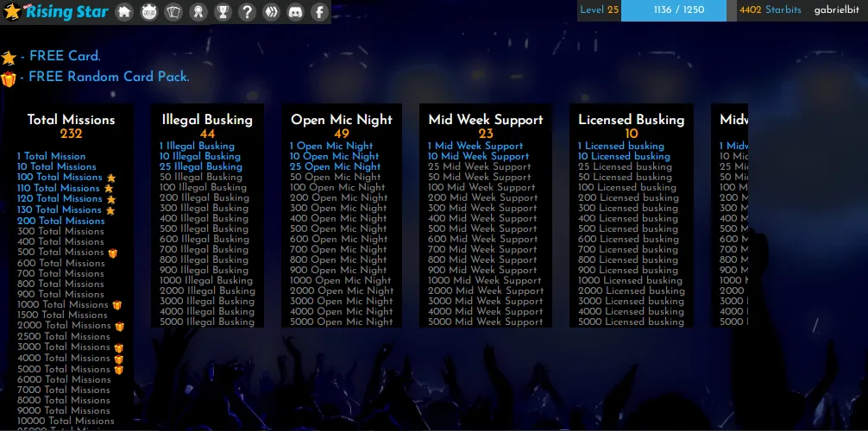The width and height of the screenshot is (868, 431).
Task: Click the 200 Total Missions achievement
Action: (x=60, y=221)
